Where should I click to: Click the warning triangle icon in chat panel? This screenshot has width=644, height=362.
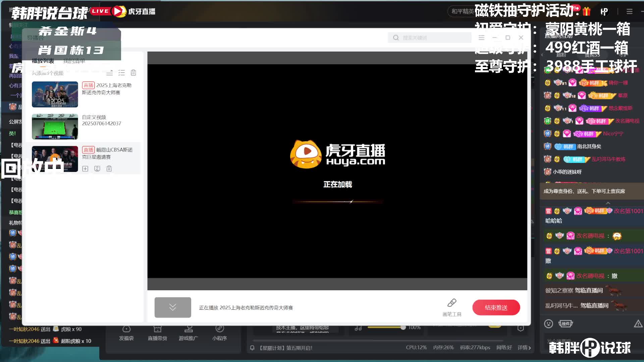(x=638, y=323)
